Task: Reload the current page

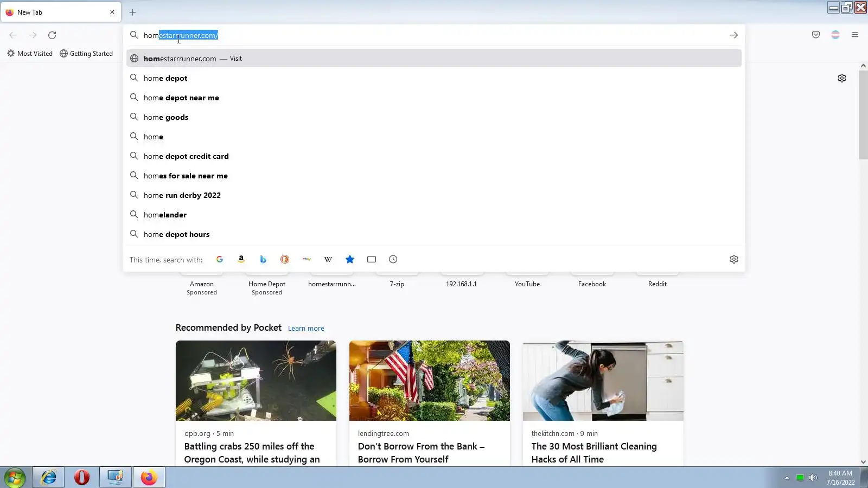Action: pyautogui.click(x=52, y=35)
